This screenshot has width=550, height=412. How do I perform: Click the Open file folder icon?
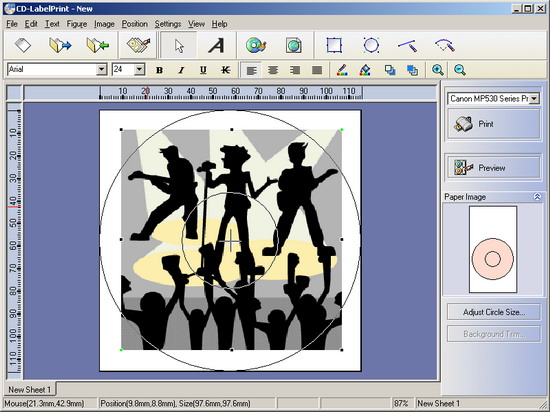60,45
